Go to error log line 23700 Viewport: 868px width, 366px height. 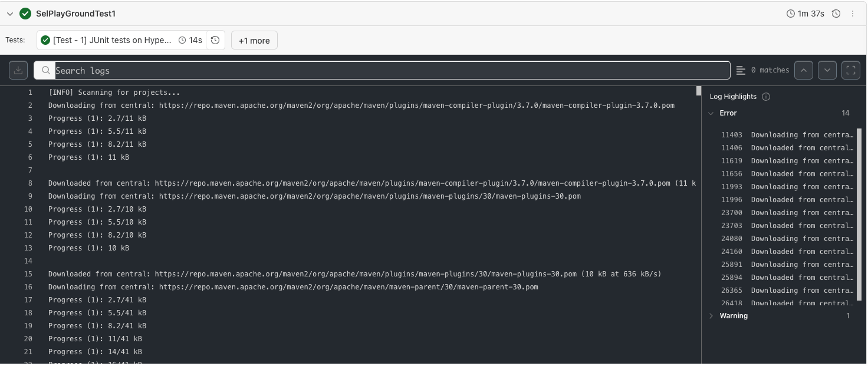click(787, 213)
